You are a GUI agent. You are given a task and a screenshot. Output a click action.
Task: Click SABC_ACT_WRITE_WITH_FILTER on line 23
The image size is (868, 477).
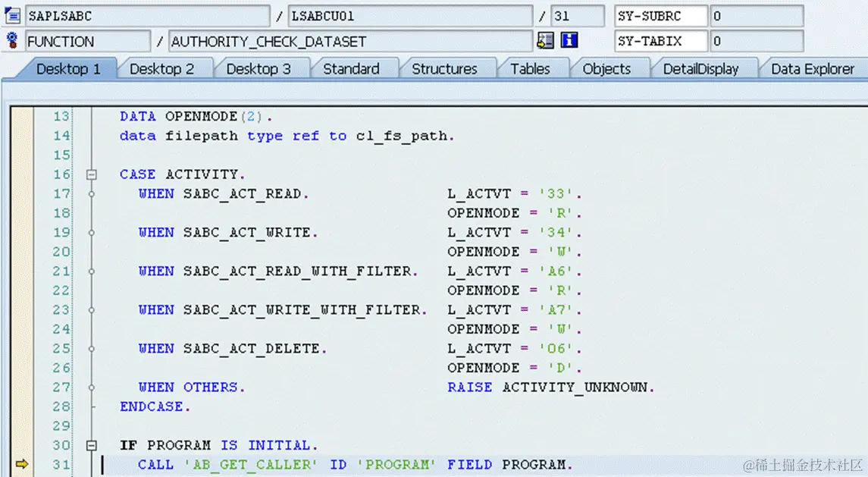(x=302, y=310)
